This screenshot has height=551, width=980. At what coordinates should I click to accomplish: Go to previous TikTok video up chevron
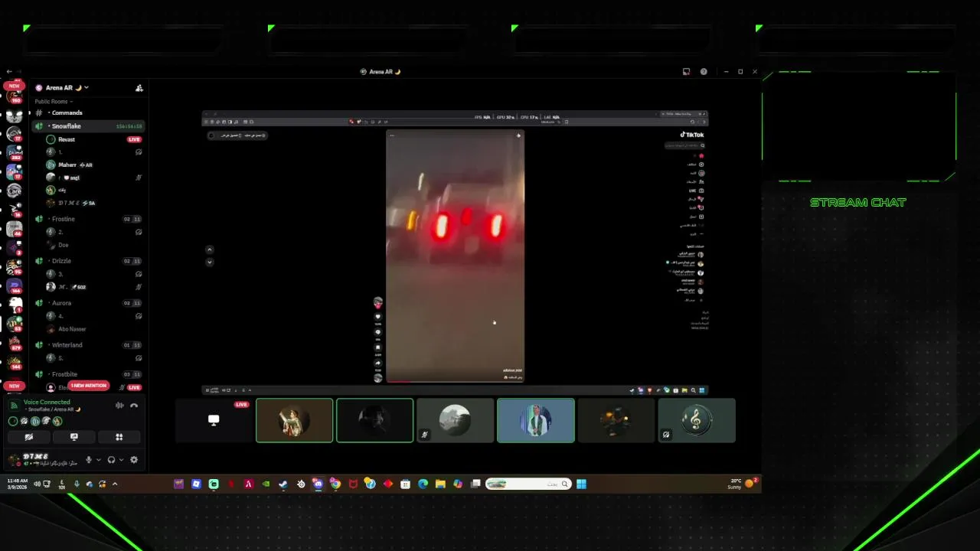tap(210, 249)
